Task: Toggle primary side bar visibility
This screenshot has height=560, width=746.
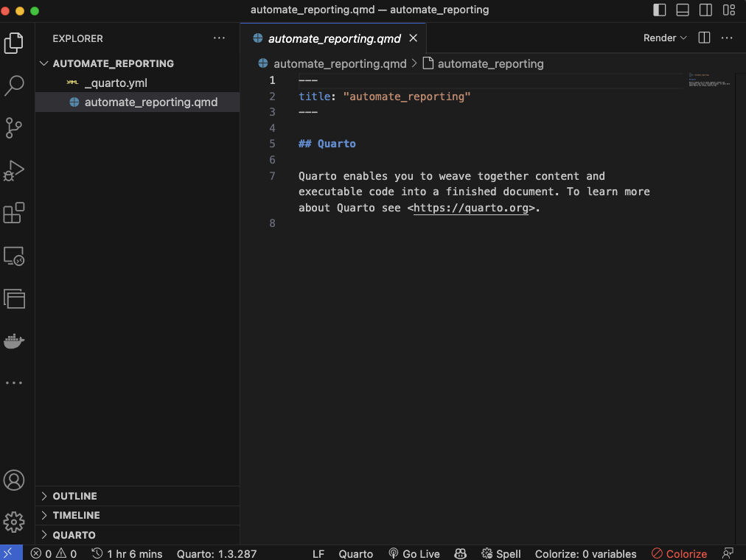Action: click(x=660, y=10)
